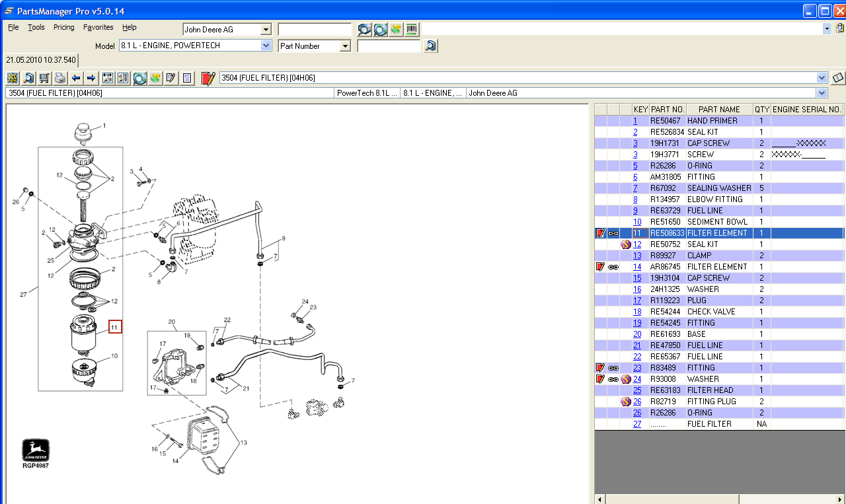846x504 pixels.
Task: Open the shopping cart toolbar icon
Action: [44, 78]
